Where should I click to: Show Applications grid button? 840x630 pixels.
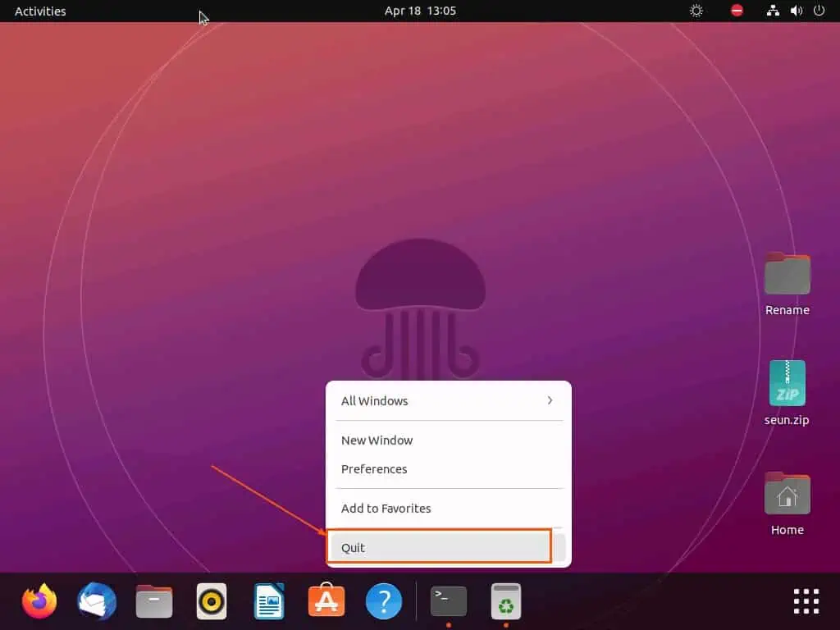click(806, 601)
